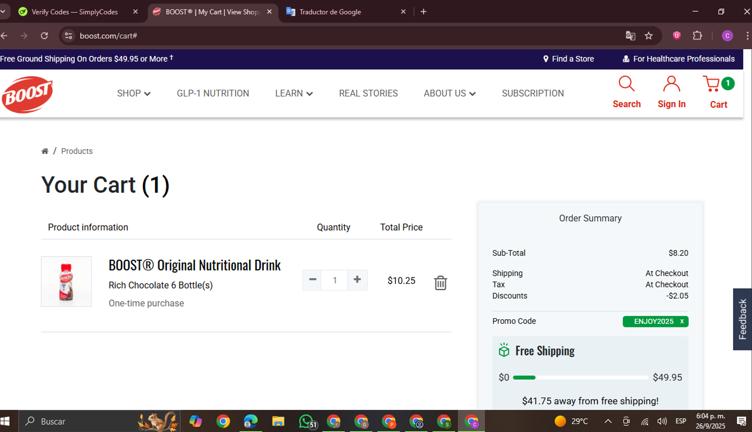Viewport: 752px width, 432px height.
Task: Click the ENJOY2025 promo code badge
Action: 655,321
